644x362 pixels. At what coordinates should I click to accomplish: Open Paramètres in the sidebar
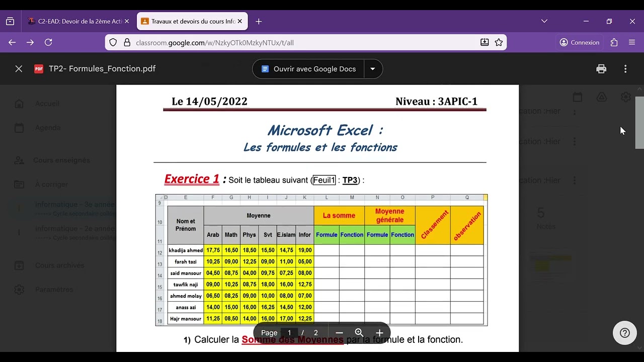54,290
